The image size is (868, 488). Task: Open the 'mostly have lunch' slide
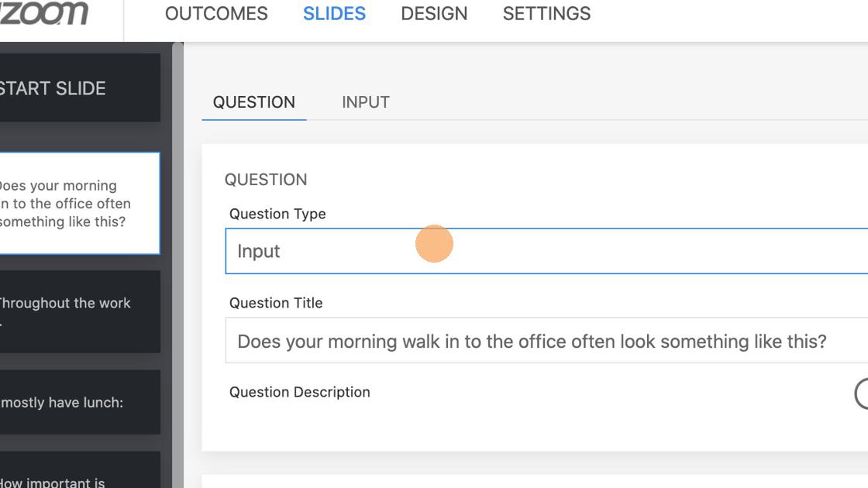[x=77, y=403]
